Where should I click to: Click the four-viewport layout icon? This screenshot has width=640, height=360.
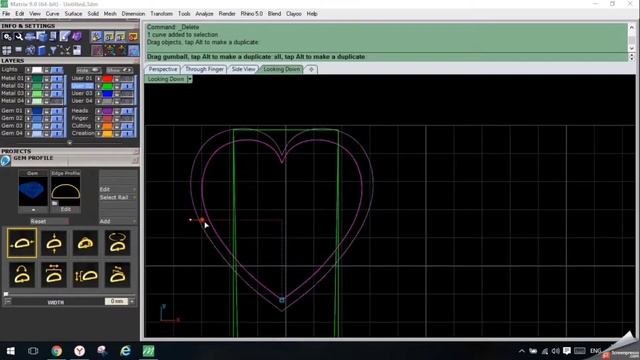[x=7, y=50]
